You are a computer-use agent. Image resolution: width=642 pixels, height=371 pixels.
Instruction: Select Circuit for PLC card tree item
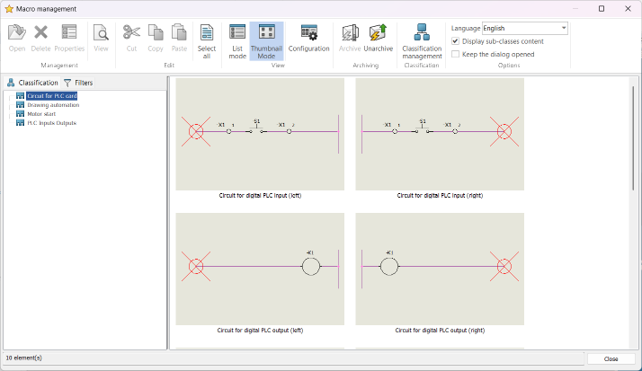tap(52, 96)
